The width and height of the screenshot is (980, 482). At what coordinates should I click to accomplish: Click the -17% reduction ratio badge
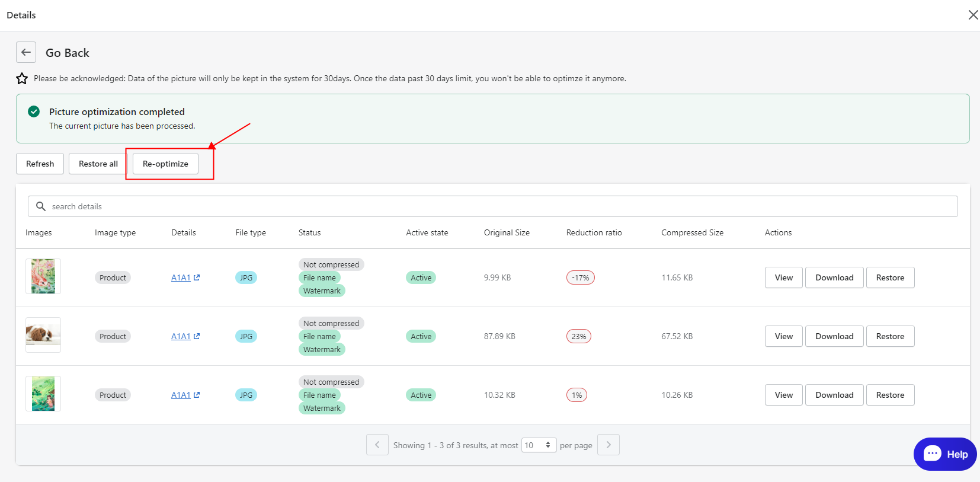point(581,277)
